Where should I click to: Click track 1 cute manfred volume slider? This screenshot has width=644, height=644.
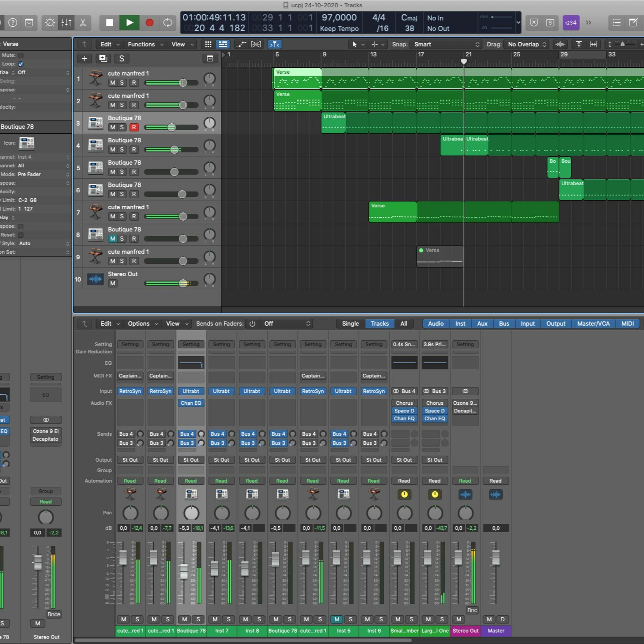point(183,83)
